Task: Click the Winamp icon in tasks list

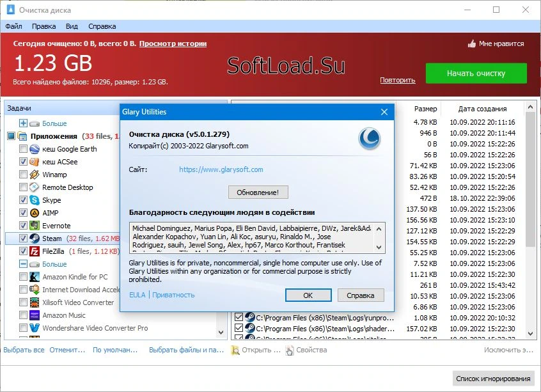Action: click(34, 175)
